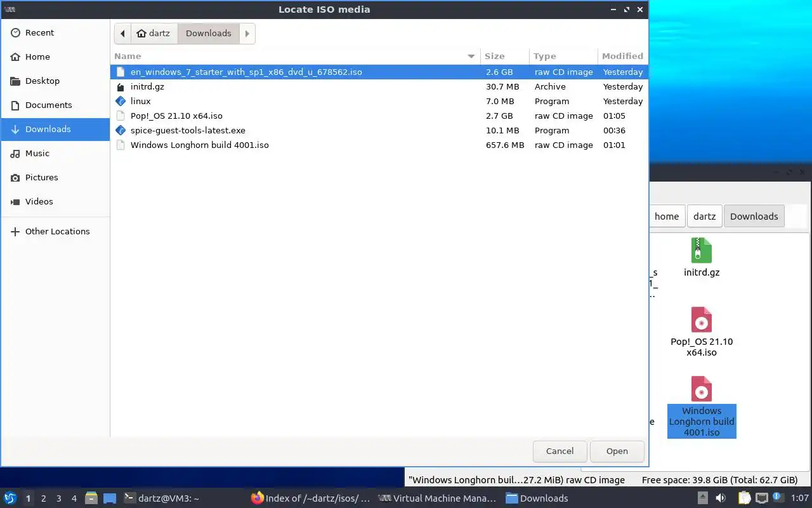Screen dimensions: 812x508
Task: Click the 01:05 modified time cell
Action: click(614, 116)
